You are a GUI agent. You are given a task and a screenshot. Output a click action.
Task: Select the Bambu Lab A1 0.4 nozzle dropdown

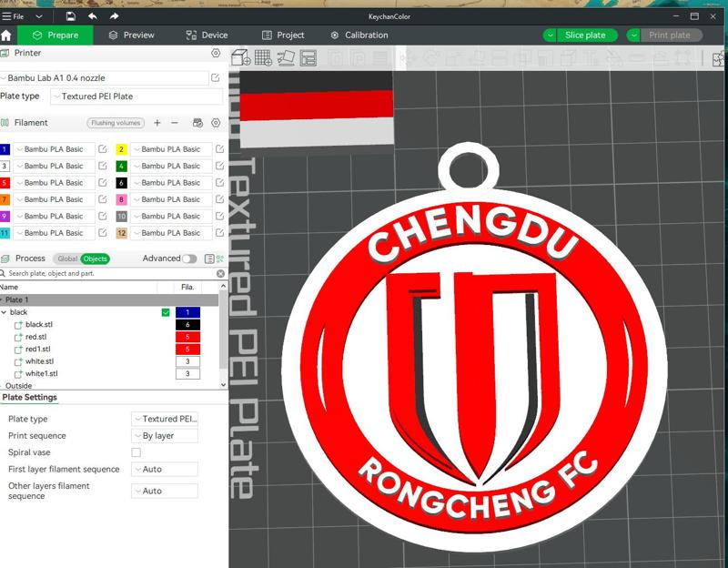point(105,78)
